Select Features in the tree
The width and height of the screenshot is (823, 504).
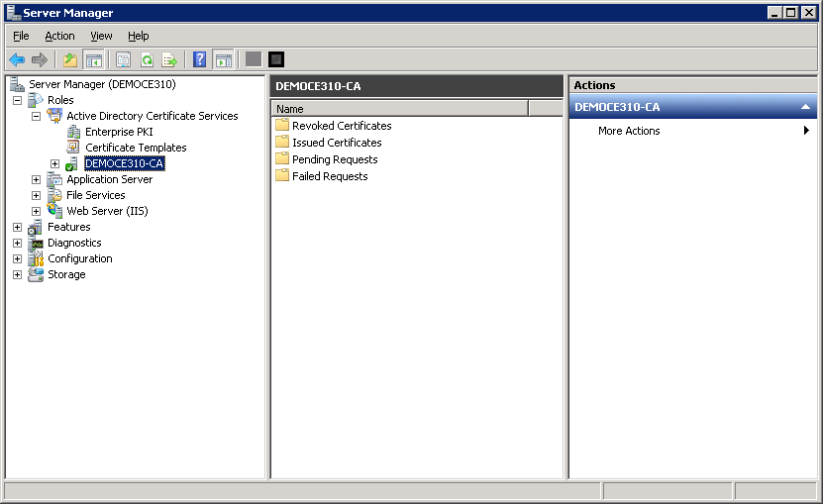click(x=68, y=227)
